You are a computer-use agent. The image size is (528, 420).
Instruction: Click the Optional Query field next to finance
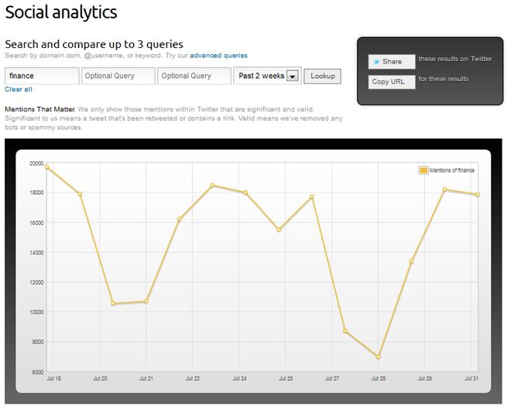pyautogui.click(x=118, y=76)
